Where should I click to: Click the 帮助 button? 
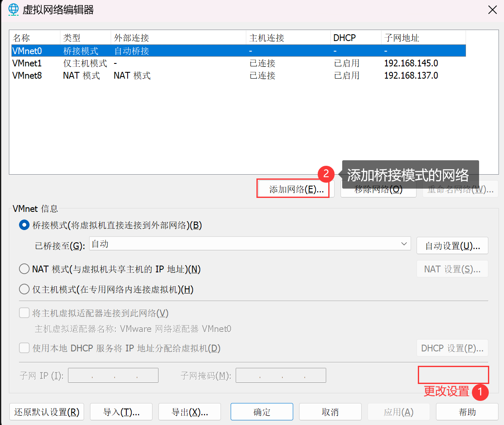(x=467, y=412)
